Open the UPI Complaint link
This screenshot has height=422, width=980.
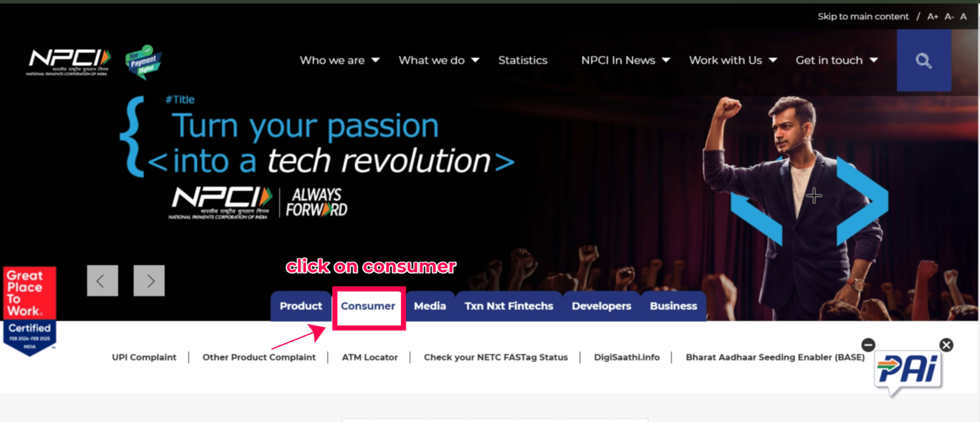(144, 357)
